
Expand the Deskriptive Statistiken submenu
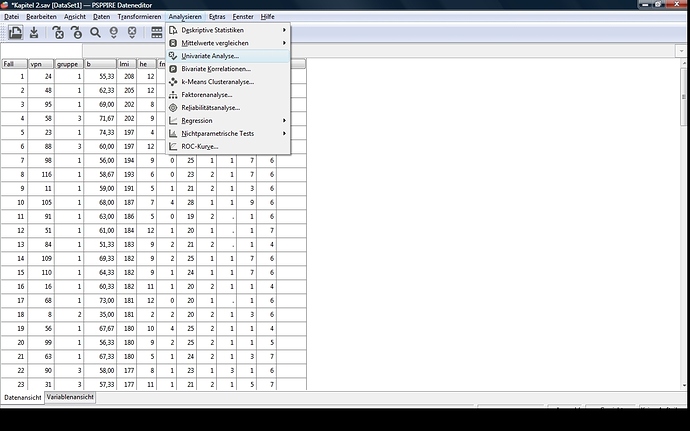pos(228,30)
